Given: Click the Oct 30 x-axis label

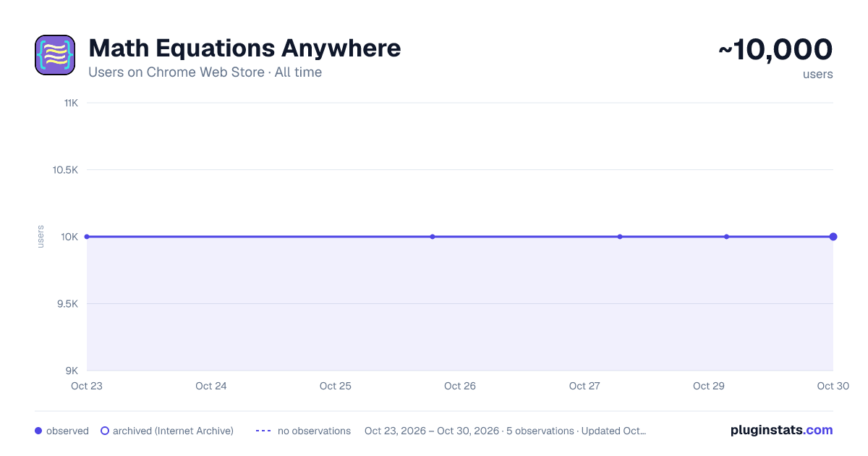Looking at the screenshot, I should [x=833, y=386].
